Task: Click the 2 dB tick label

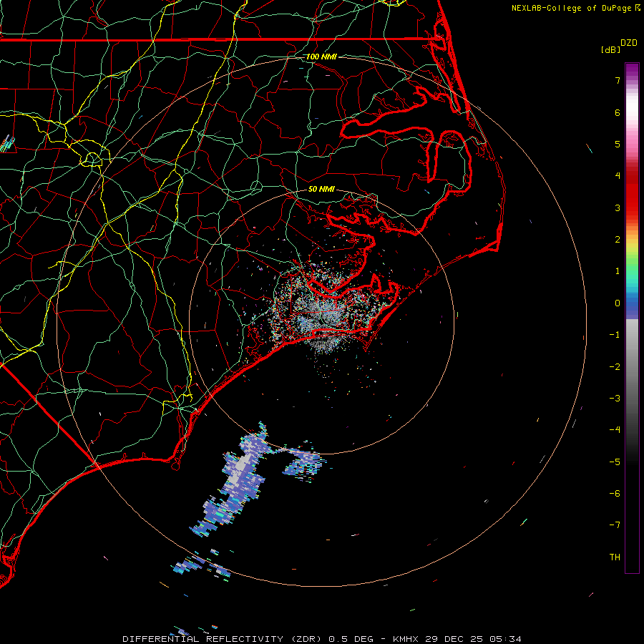Action: (x=618, y=240)
